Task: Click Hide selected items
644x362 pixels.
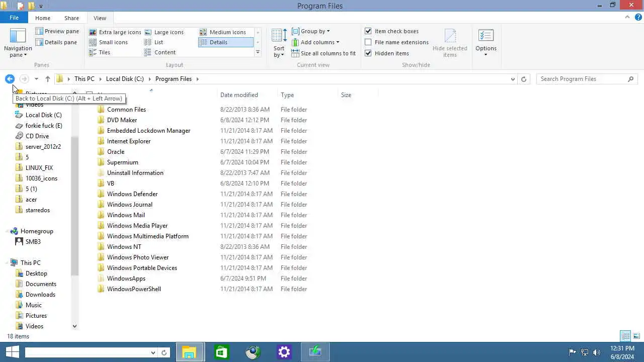Action: [x=450, y=43]
